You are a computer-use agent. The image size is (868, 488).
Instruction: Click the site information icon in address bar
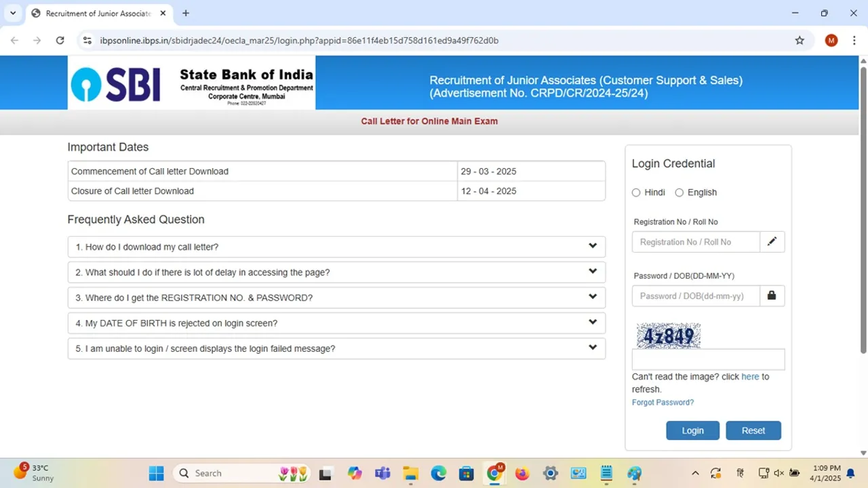87,41
